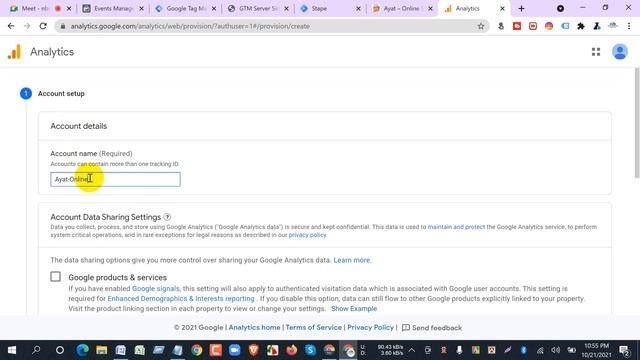Viewport: 640px width, 360px height.
Task: Show hidden system tray icons
Action: pyautogui.click(x=411, y=350)
